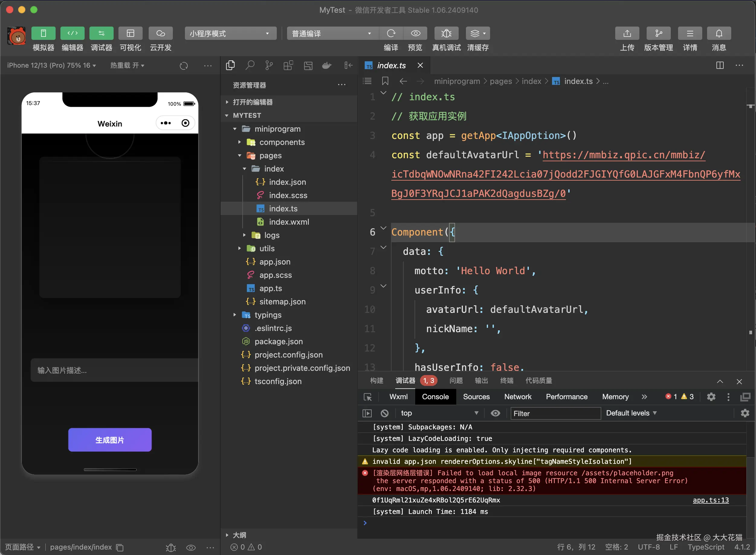Click the search icon in editor sidebar
The image size is (756, 555).
[x=250, y=65]
